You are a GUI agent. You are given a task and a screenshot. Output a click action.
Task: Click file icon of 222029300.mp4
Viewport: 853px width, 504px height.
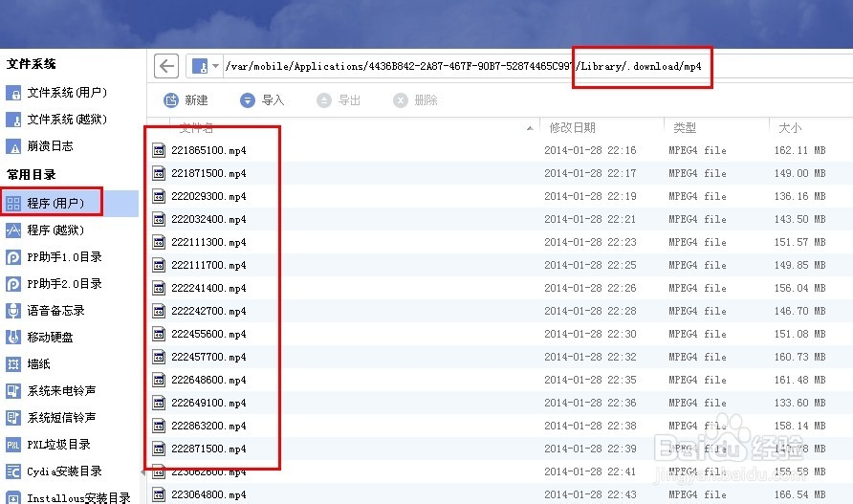[x=159, y=196]
